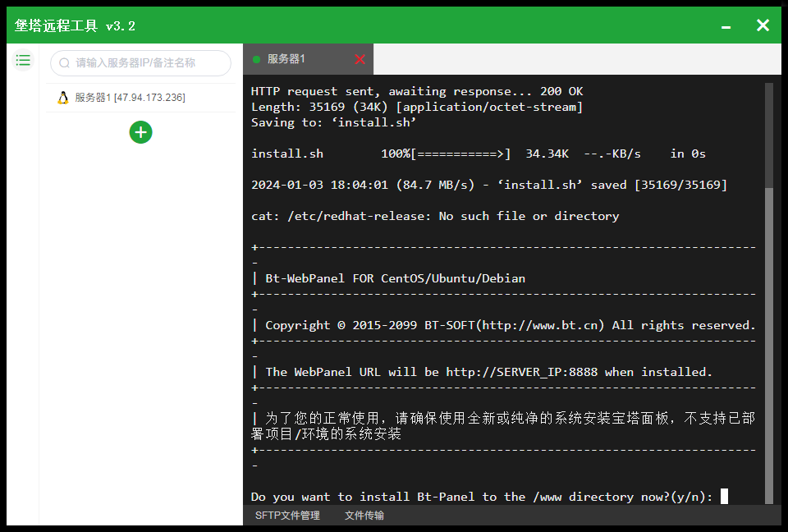The width and height of the screenshot is (788, 532).
Task: Close the 堡塔远程工具 window
Action: pyautogui.click(x=763, y=25)
